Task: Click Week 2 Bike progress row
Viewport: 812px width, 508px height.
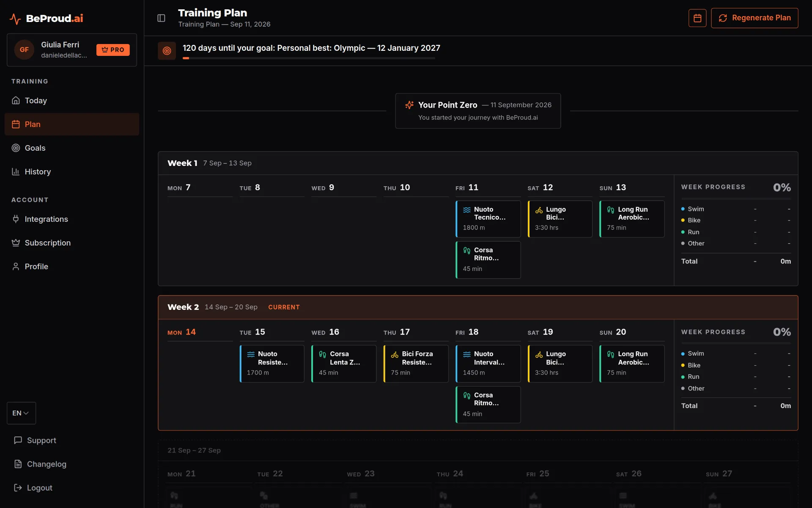Action: point(736,365)
